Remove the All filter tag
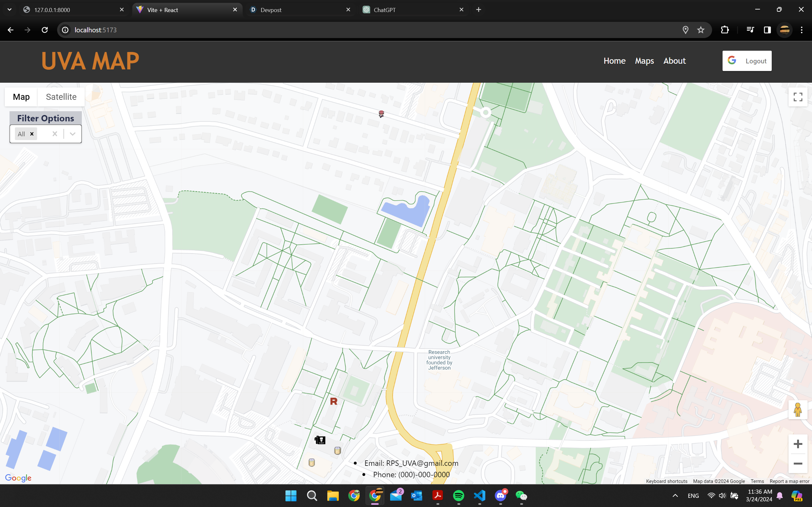 pos(32,134)
